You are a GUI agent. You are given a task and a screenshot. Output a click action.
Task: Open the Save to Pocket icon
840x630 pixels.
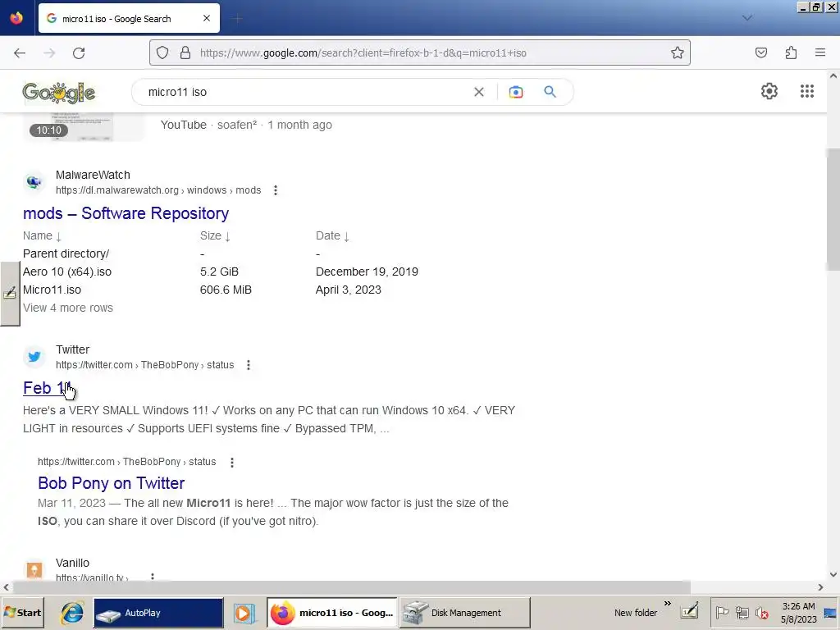[760, 52]
